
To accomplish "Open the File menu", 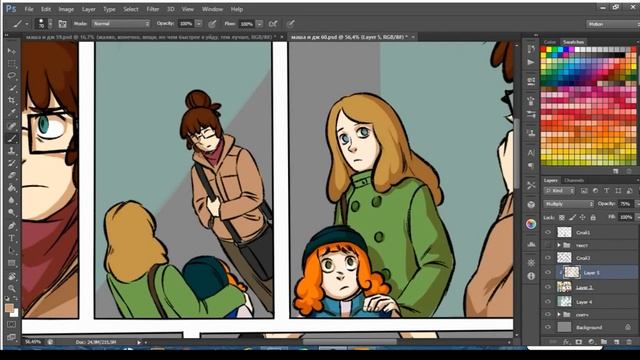I will point(29,9).
